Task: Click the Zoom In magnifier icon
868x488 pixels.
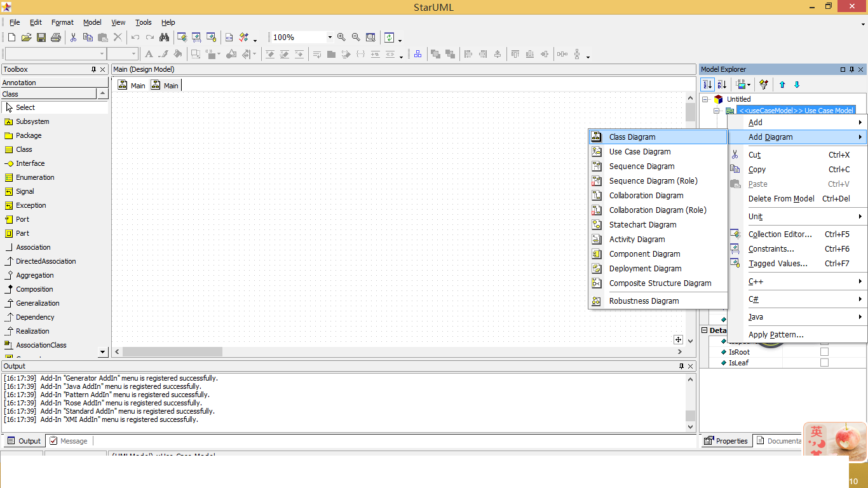Action: point(341,37)
